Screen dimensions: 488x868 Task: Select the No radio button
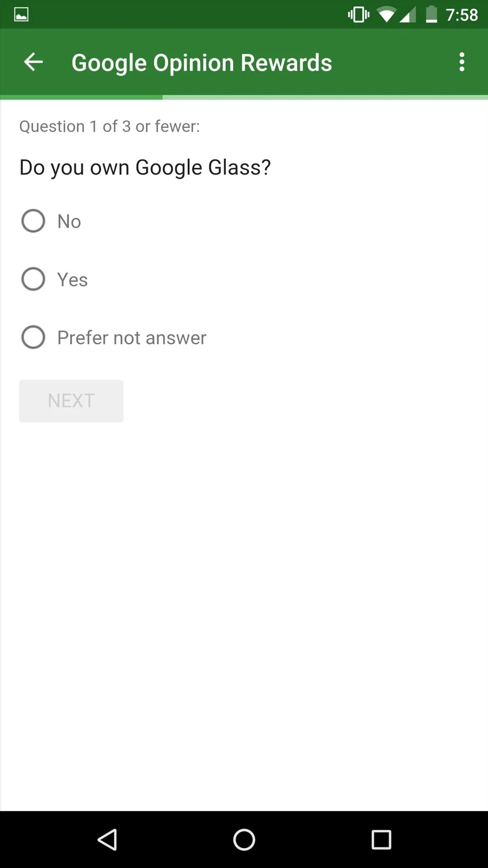pyautogui.click(x=33, y=221)
